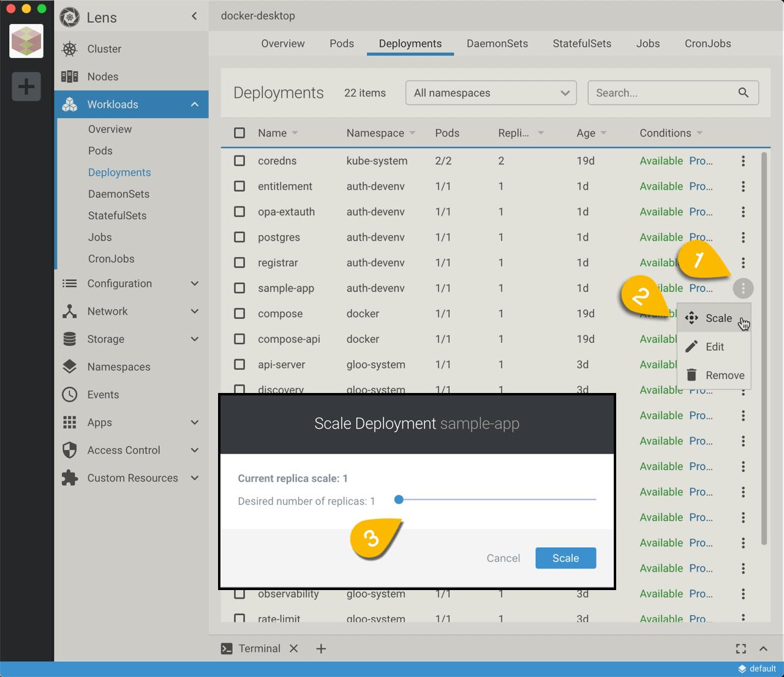Add a new terminal tab
Screen dimensions: 784x677
coord(321,648)
